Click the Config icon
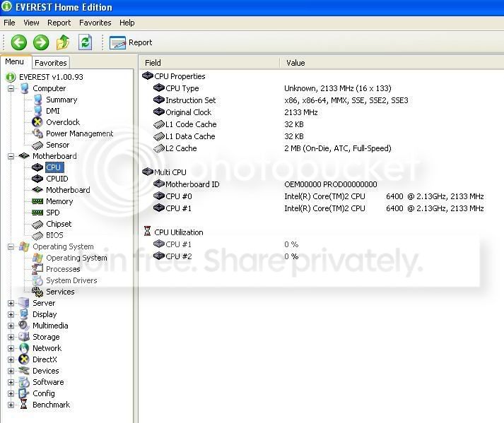This screenshot has height=423, width=504. [24, 393]
